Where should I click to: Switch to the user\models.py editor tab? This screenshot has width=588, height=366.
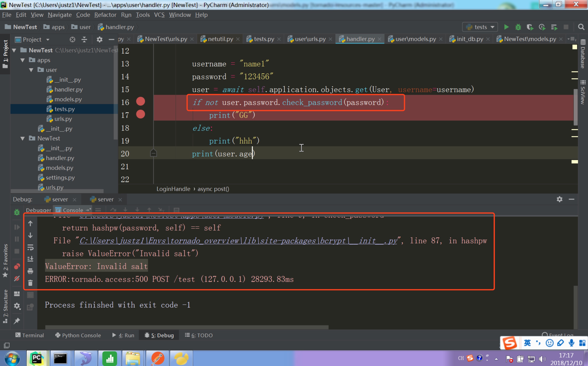pos(415,39)
